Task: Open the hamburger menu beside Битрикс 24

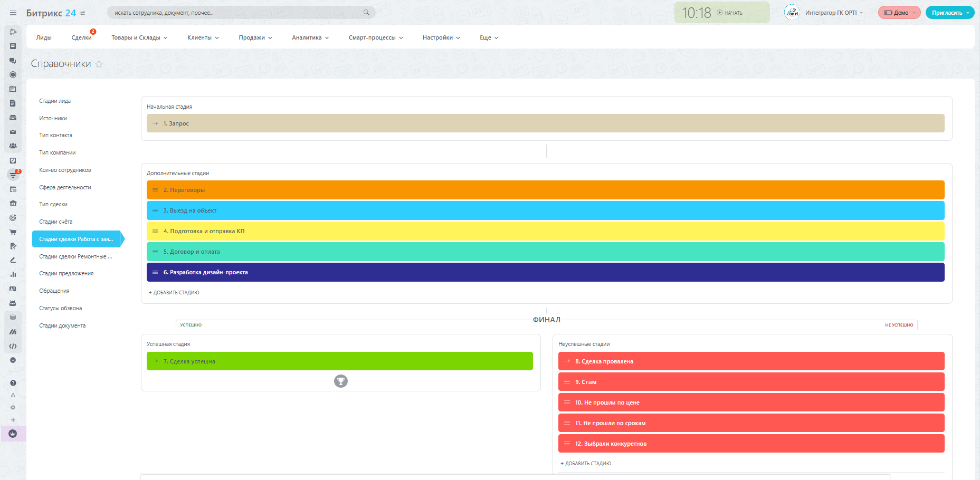Action: click(x=13, y=13)
